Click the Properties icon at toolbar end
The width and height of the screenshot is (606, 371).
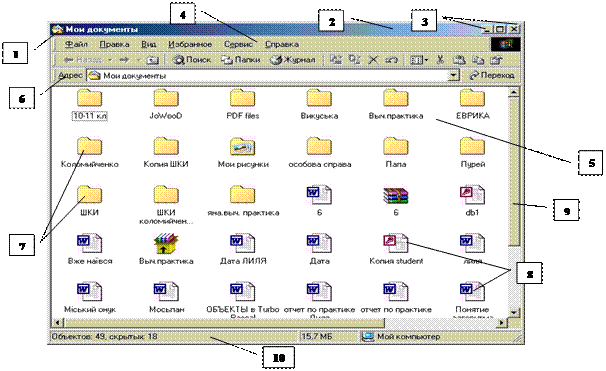tap(496, 60)
